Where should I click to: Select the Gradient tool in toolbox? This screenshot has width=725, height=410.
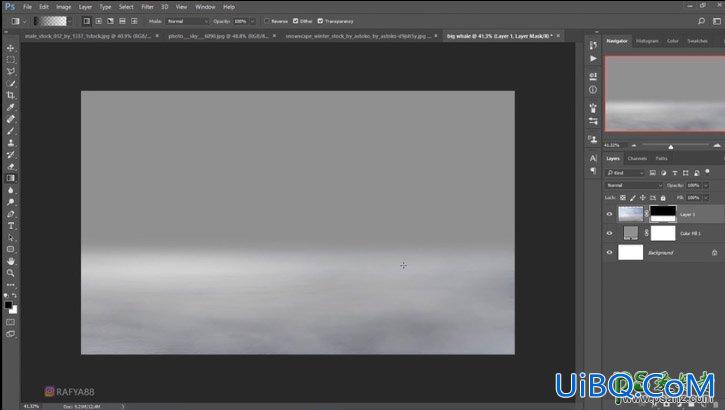coord(10,178)
